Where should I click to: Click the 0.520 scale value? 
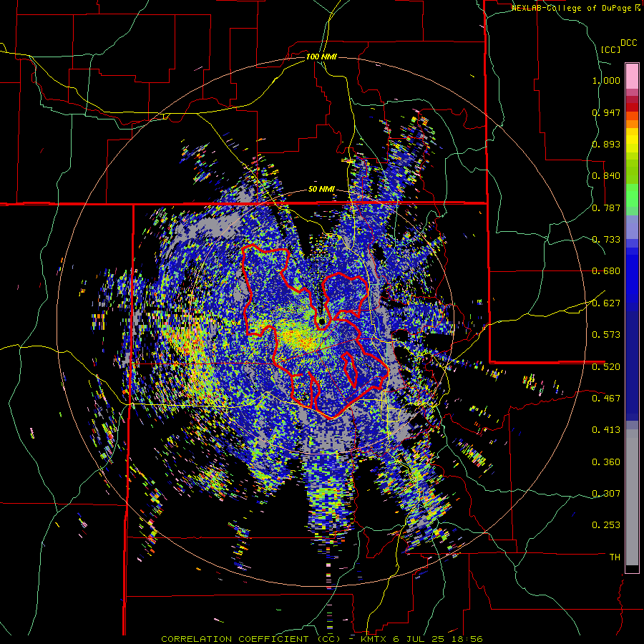point(606,366)
